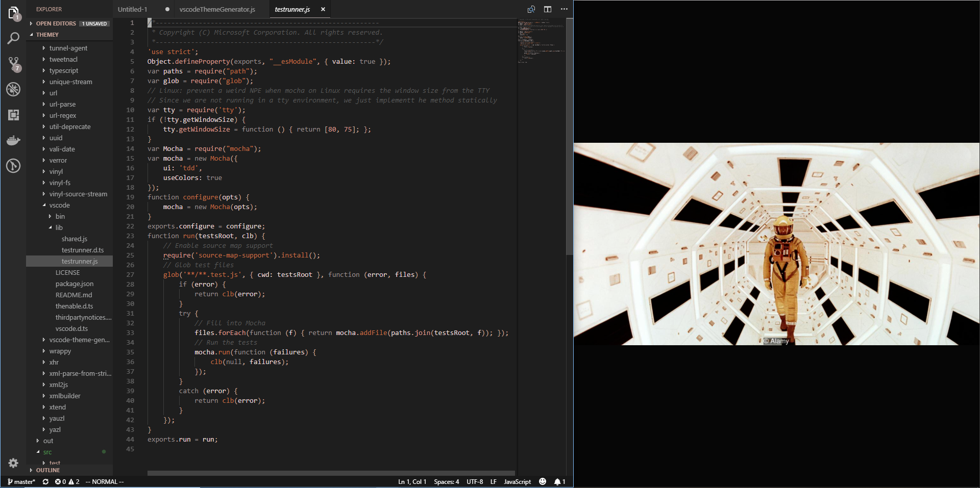The image size is (980, 488).
Task: Open the Debug view icon
Action: 13,89
